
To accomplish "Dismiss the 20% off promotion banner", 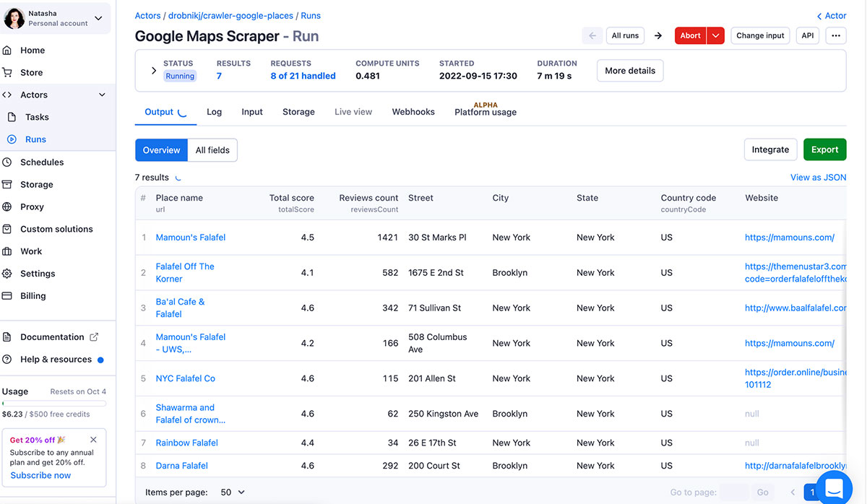I will 93,440.
